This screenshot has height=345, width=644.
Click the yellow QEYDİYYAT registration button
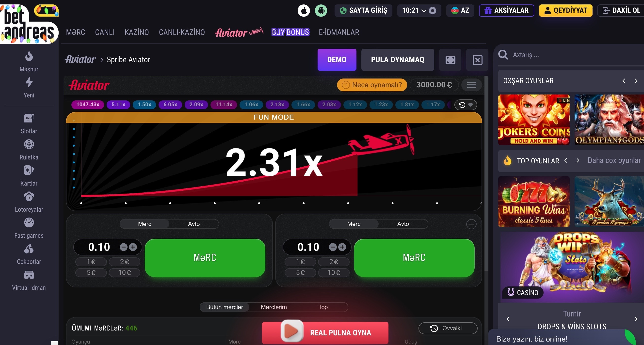pyautogui.click(x=565, y=11)
